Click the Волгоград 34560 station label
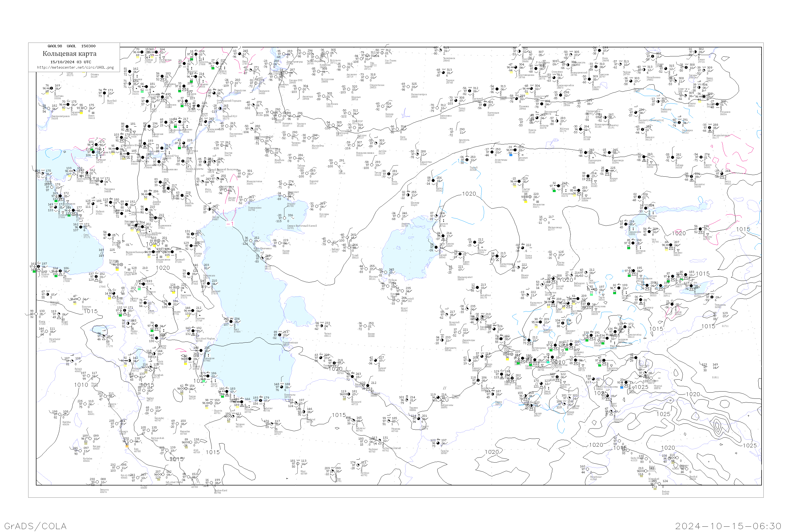This screenshot has height=532, width=798. [x=192, y=152]
